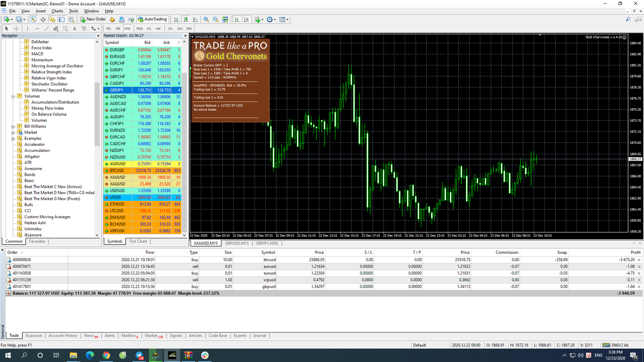Draw a vertical line tool
This screenshot has height=362, width=644.
point(27,28)
